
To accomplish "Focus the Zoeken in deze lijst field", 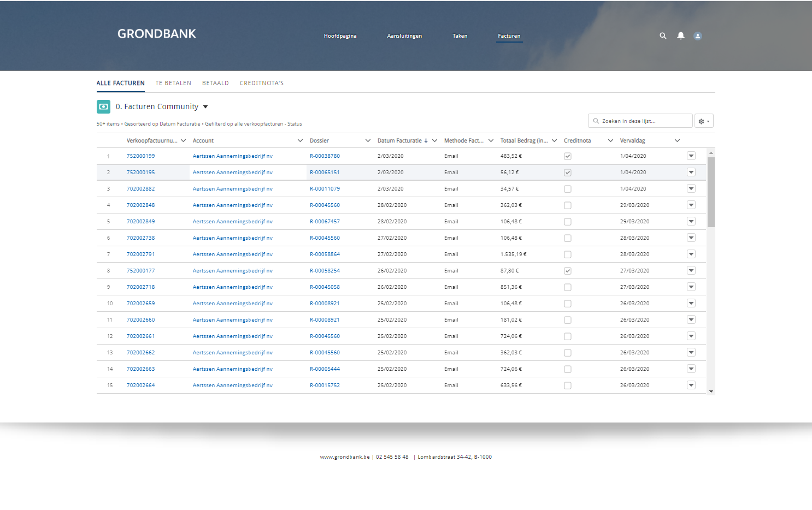I will [640, 121].
